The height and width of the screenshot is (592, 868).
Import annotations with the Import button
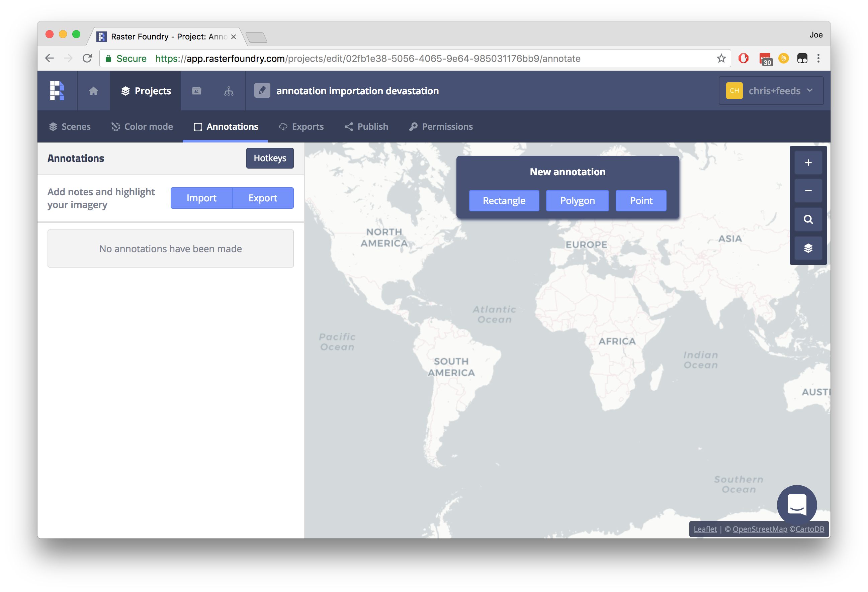click(x=201, y=198)
